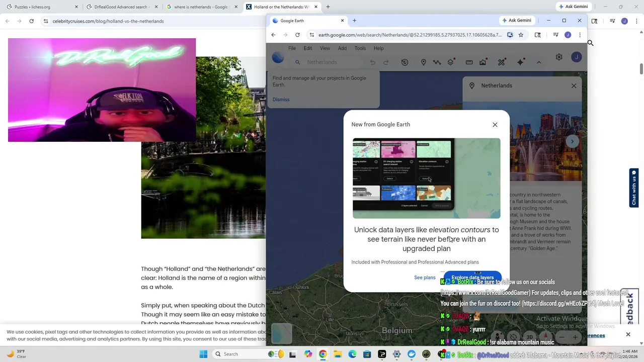Open the Edit menu in Google Earth
Screen dimensions: 644x362
coord(307,48)
